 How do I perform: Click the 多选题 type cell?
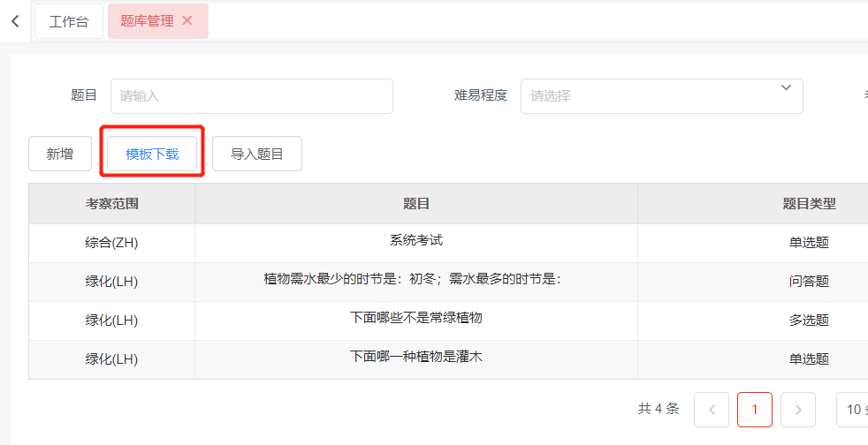pyautogui.click(x=809, y=321)
